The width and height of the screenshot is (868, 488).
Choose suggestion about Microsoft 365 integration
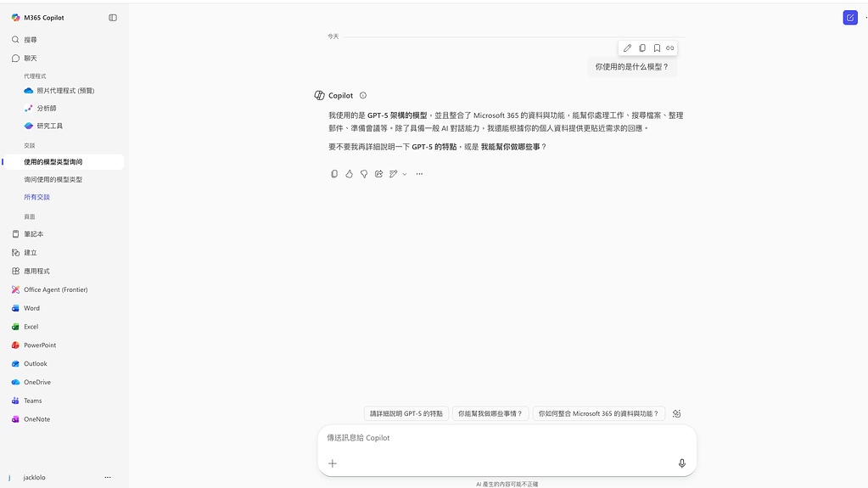point(598,414)
